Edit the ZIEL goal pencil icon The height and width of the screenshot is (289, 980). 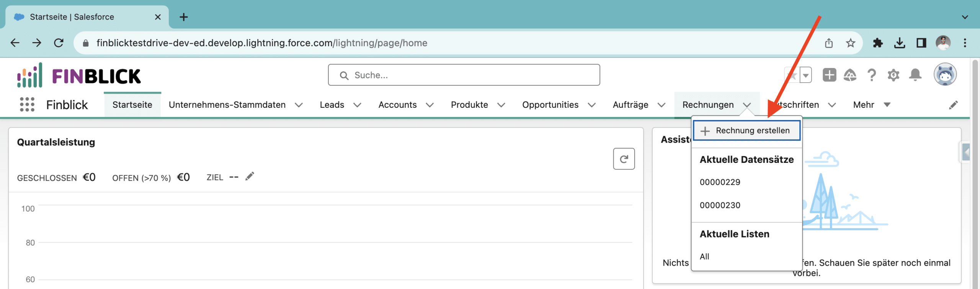click(250, 176)
